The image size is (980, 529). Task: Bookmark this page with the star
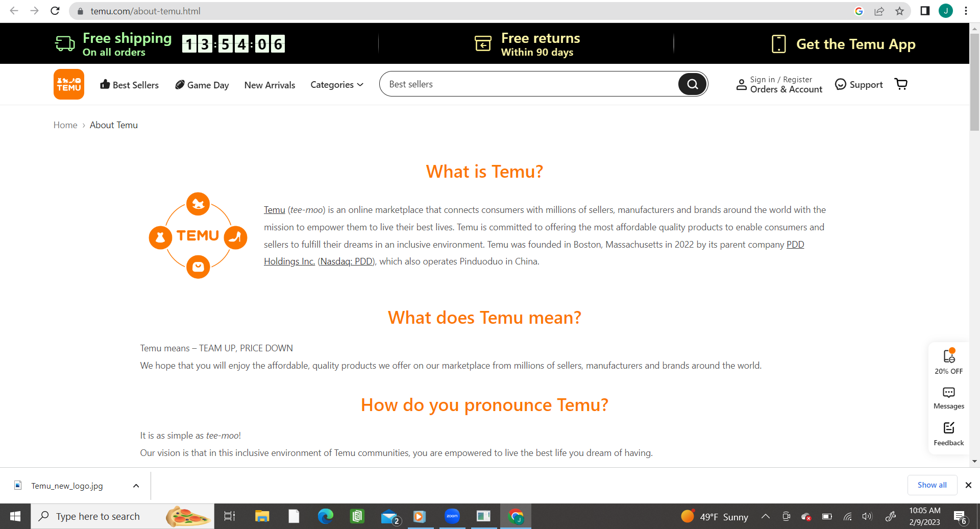pos(899,11)
